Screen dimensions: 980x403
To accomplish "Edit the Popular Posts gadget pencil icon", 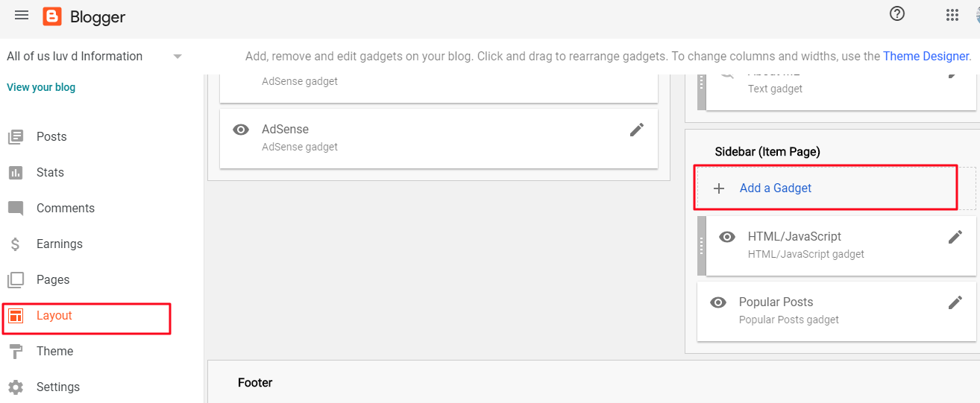I will click(955, 302).
